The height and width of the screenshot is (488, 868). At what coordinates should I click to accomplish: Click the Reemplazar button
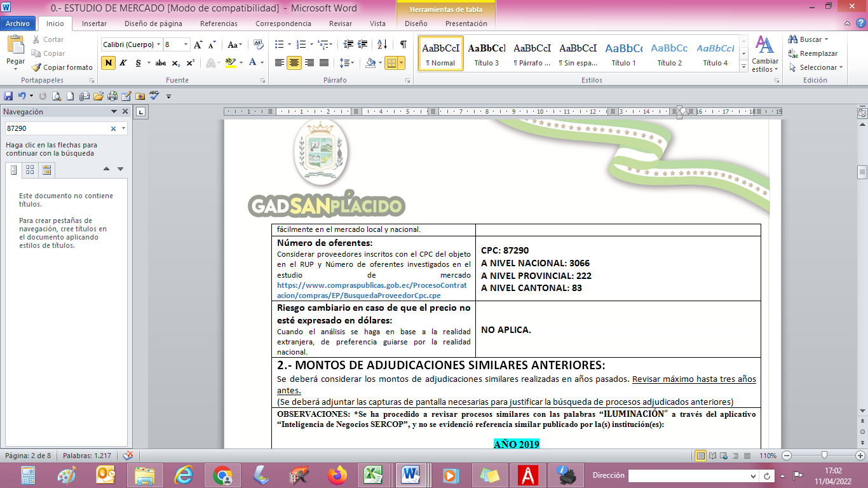tap(818, 53)
